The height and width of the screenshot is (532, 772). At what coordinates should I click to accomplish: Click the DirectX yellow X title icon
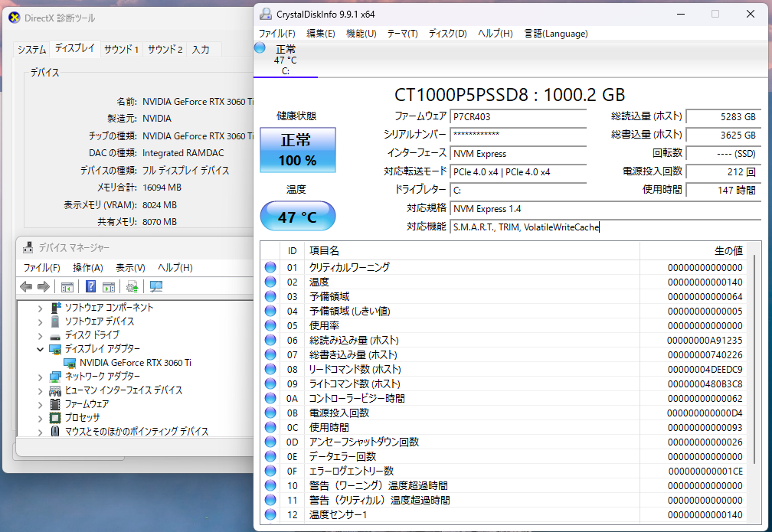[15, 18]
